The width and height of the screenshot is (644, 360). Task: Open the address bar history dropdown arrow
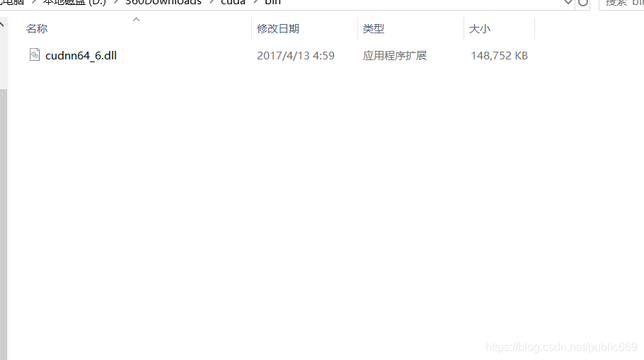(x=568, y=2)
